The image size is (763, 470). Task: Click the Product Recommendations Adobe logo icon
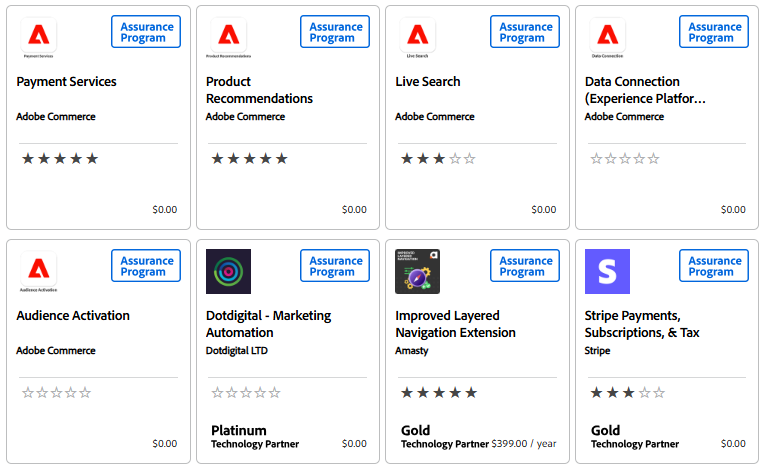[228, 35]
